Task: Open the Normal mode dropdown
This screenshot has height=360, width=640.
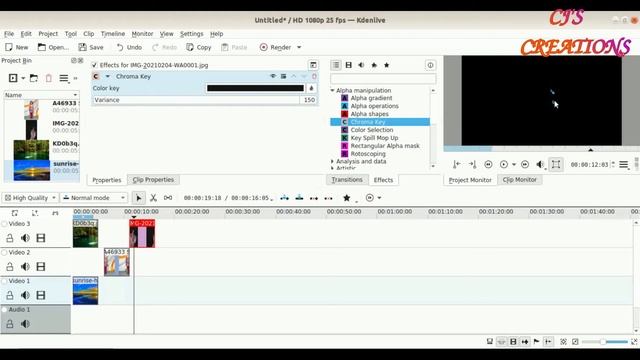Action: (x=94, y=198)
